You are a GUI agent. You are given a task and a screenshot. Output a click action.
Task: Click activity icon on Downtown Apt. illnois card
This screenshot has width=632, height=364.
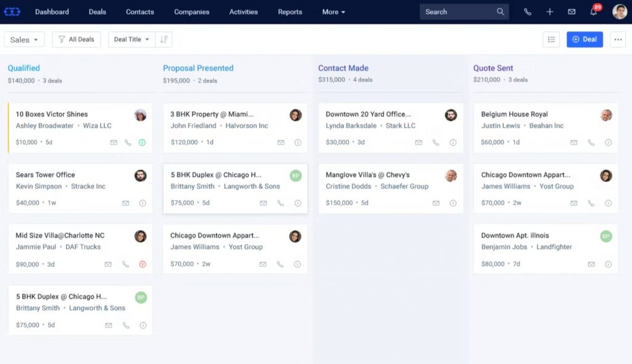click(608, 264)
